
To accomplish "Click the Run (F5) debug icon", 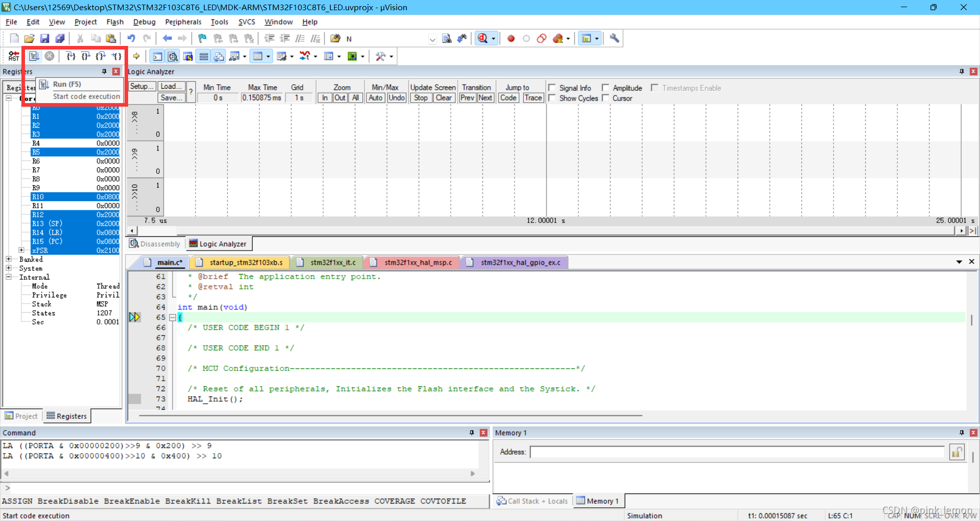I will pyautogui.click(x=34, y=56).
